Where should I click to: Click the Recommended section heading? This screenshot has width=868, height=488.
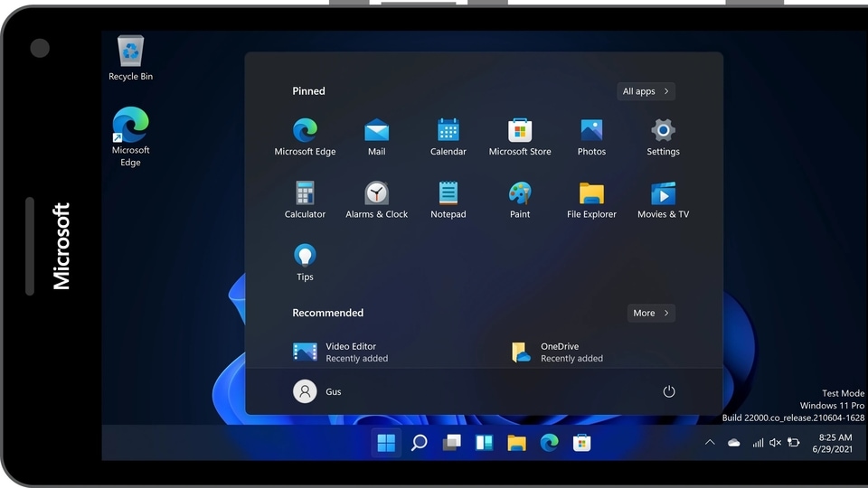click(327, 314)
